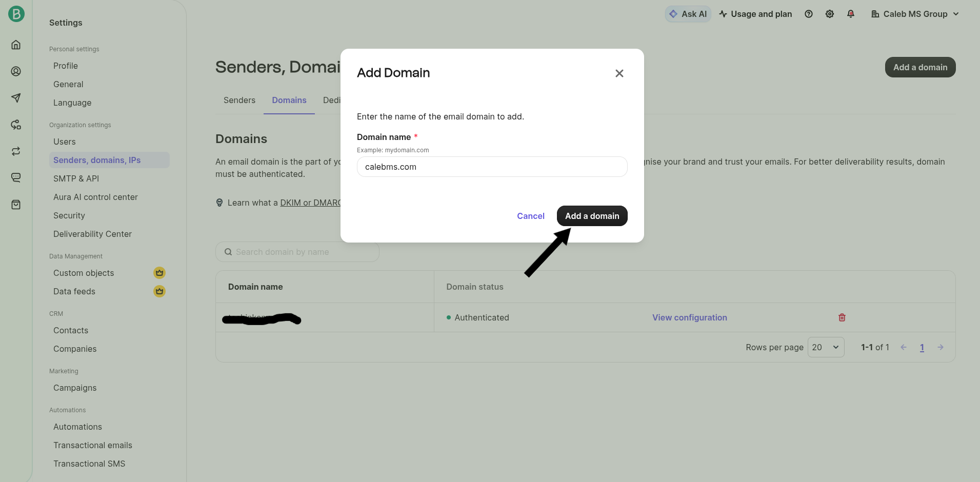Select the Domains tab
Viewport: 980px width, 482px height.
289,100
